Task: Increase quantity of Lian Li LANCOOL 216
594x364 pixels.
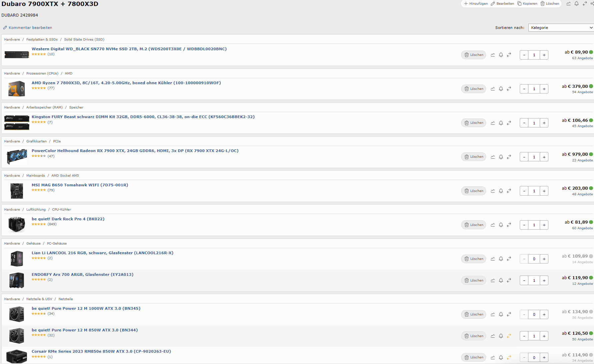Action: [x=544, y=259]
